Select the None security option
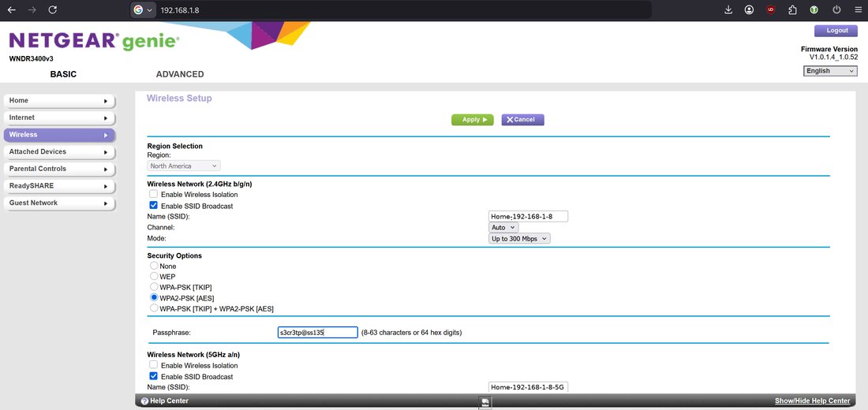Screen dimensions: 868x410 coord(154,266)
